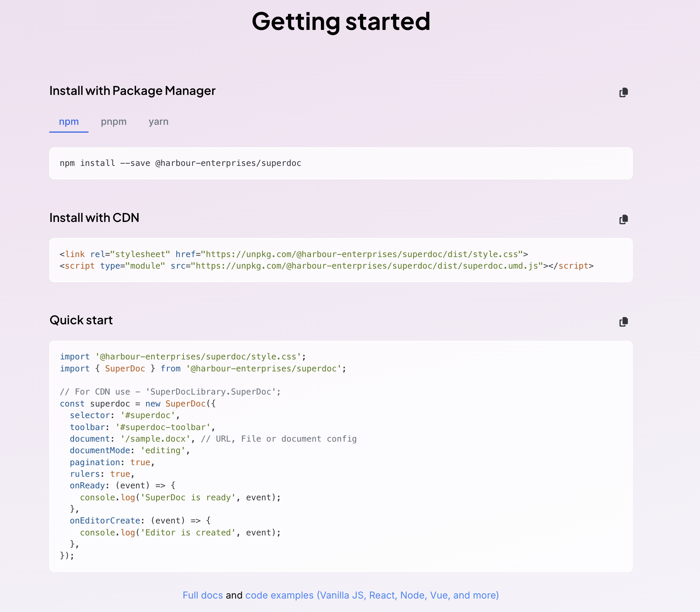
Task: Click the stylesheet link tag line
Action: tap(294, 254)
